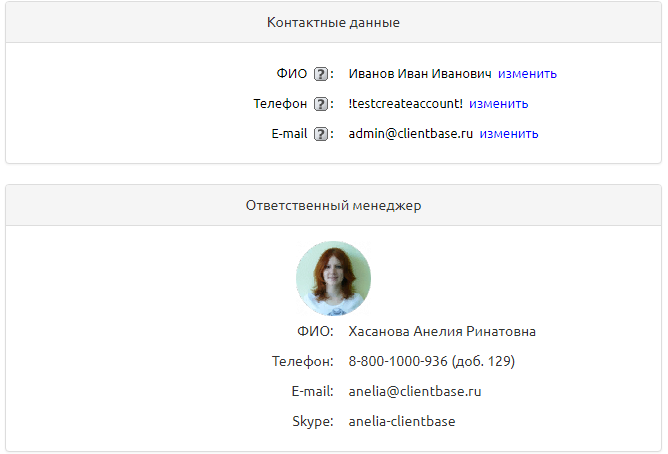This screenshot has width=668, height=454.
Task: Click the name Иванов Иван Иванович
Action: pos(420,73)
